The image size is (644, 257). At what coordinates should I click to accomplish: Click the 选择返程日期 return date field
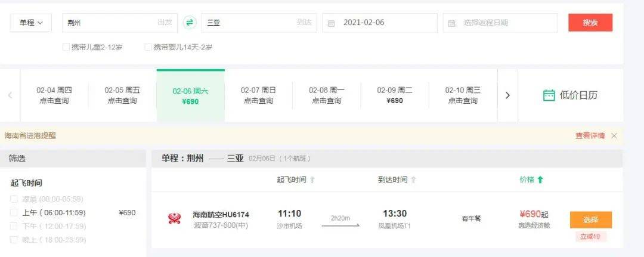coord(500,23)
